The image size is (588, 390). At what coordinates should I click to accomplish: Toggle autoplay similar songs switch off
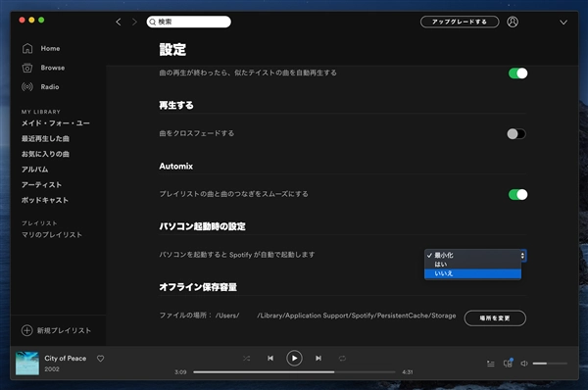tap(517, 73)
